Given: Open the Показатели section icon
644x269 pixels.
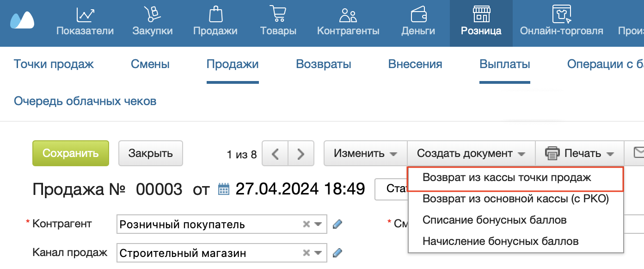Looking at the screenshot, I should point(85,14).
